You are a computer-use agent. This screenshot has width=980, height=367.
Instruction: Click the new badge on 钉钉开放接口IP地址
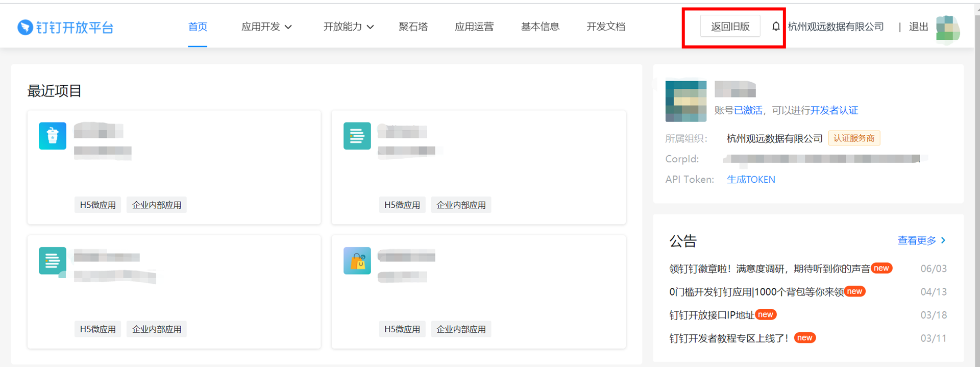766,314
